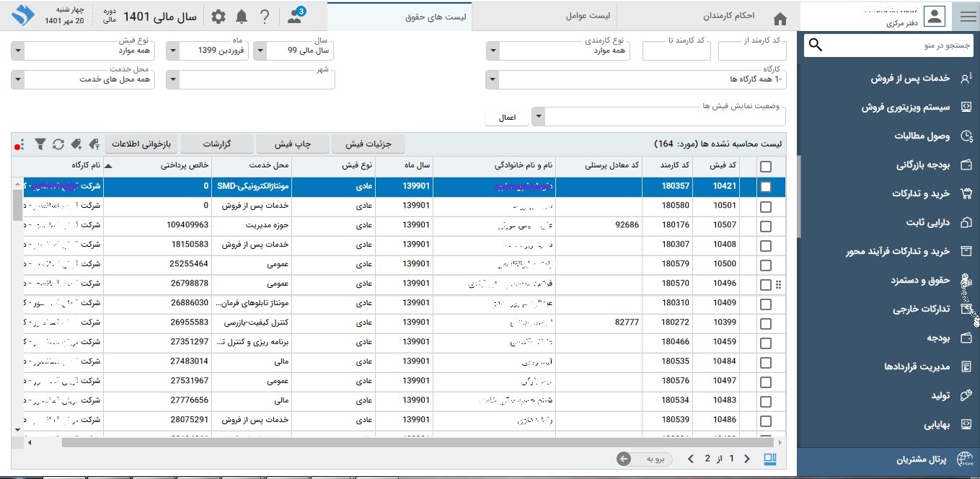Open the help question mark icon
Screen dimensions: 980x479
point(265,17)
